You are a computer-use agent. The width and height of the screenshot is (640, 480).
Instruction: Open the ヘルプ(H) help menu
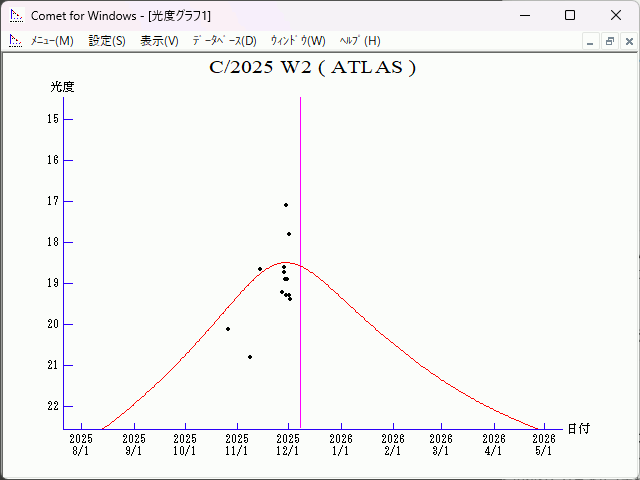click(x=360, y=41)
